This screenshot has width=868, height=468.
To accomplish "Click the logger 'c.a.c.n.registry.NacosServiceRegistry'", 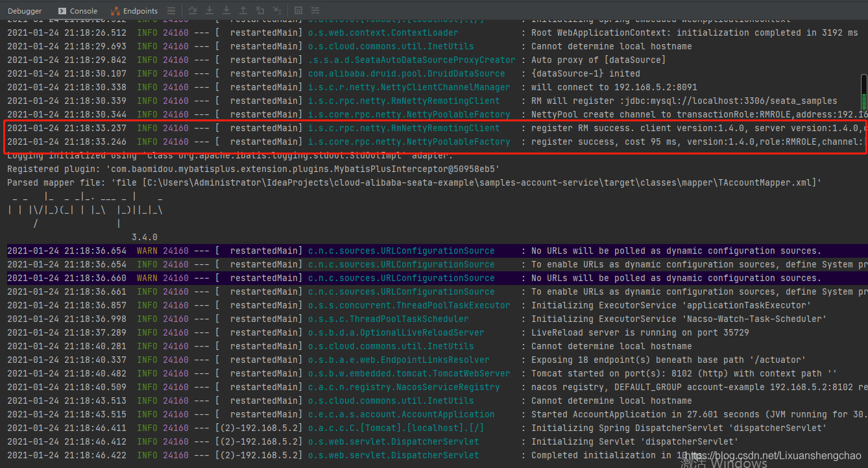I will [x=404, y=387].
